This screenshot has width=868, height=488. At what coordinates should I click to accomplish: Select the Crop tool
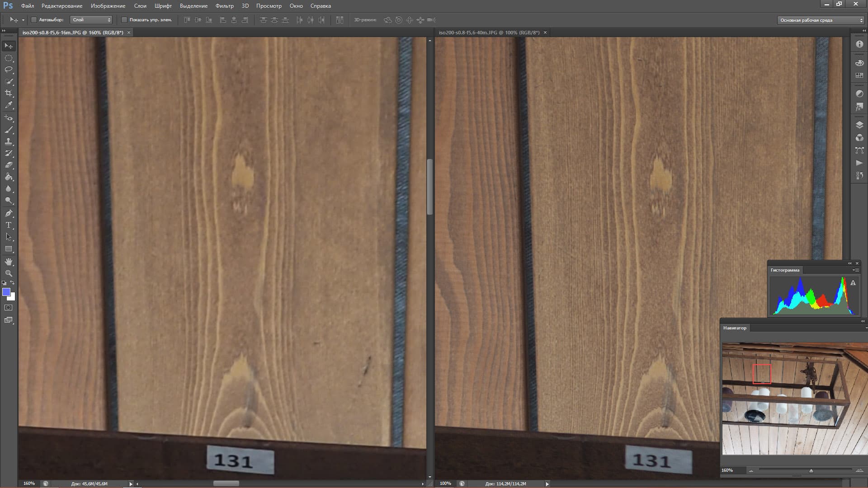(9, 93)
